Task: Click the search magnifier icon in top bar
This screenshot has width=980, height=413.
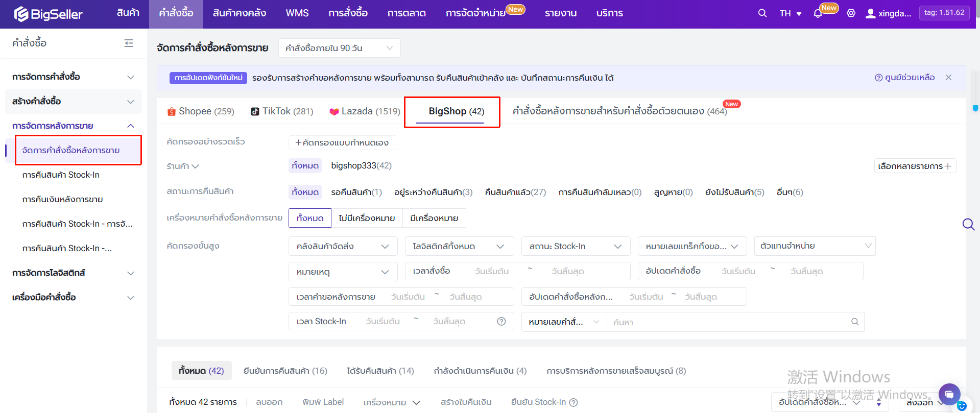Action: 762,13
